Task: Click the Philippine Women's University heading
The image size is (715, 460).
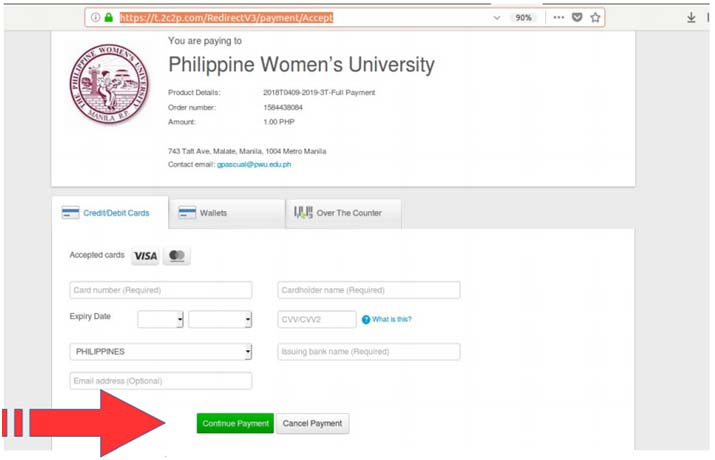Action: click(x=301, y=64)
